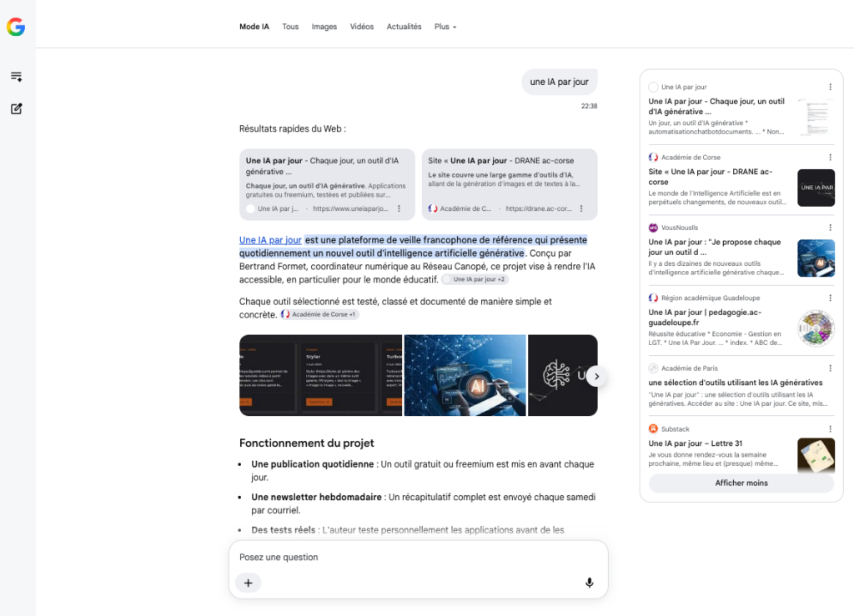Image resolution: width=854 pixels, height=616 pixels.
Task: Open the Académie de Corse +1 citation chip
Action: coord(319,314)
